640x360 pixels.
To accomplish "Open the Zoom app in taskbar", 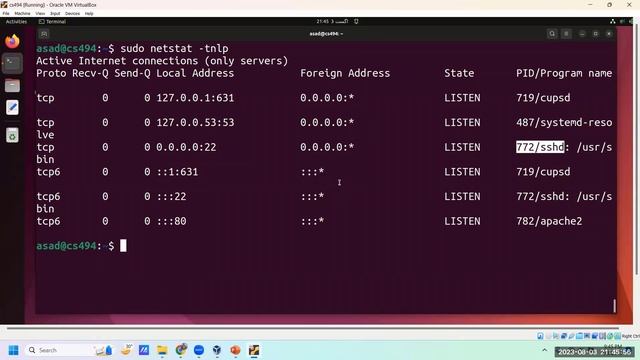I will [x=199, y=350].
